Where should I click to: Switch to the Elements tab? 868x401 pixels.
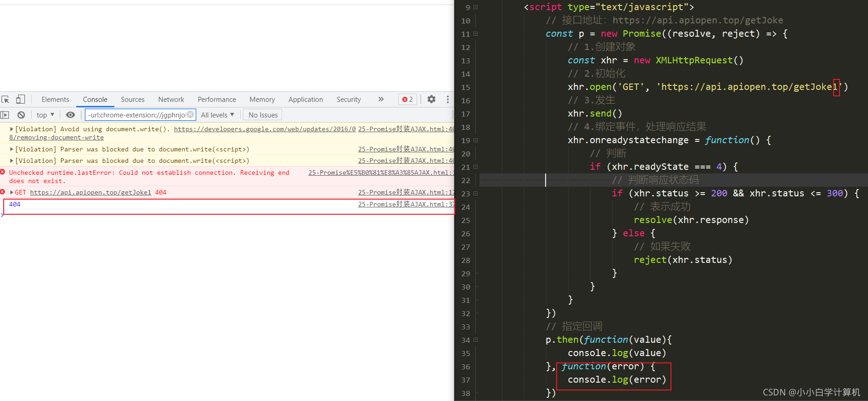click(55, 99)
